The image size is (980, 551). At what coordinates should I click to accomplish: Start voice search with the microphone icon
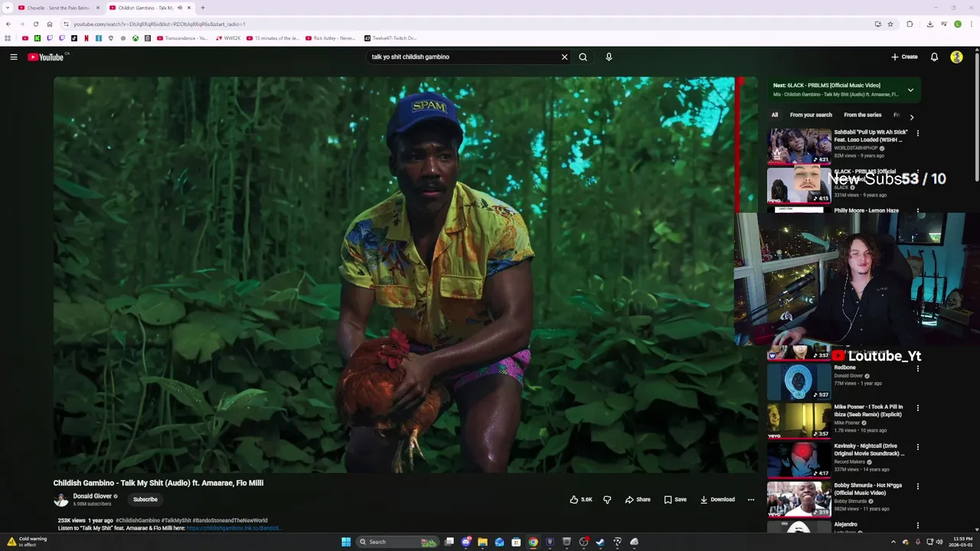pyautogui.click(x=609, y=57)
